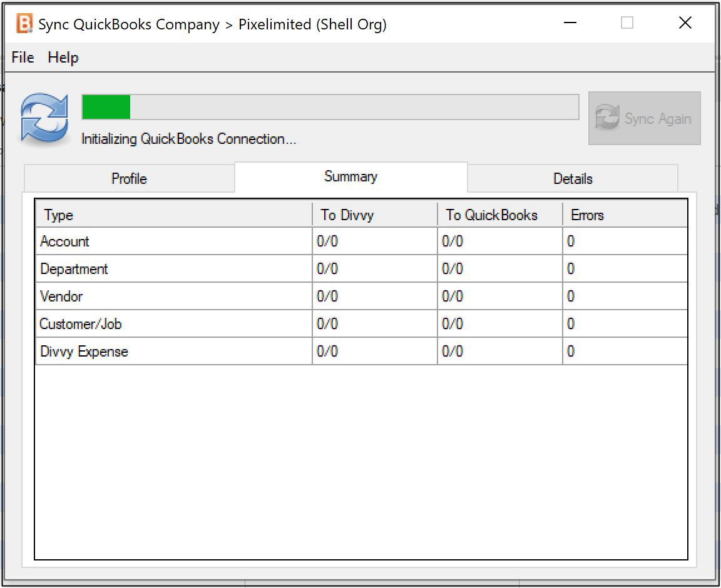721x588 pixels.
Task: Select the Summary tab
Action: point(350,177)
